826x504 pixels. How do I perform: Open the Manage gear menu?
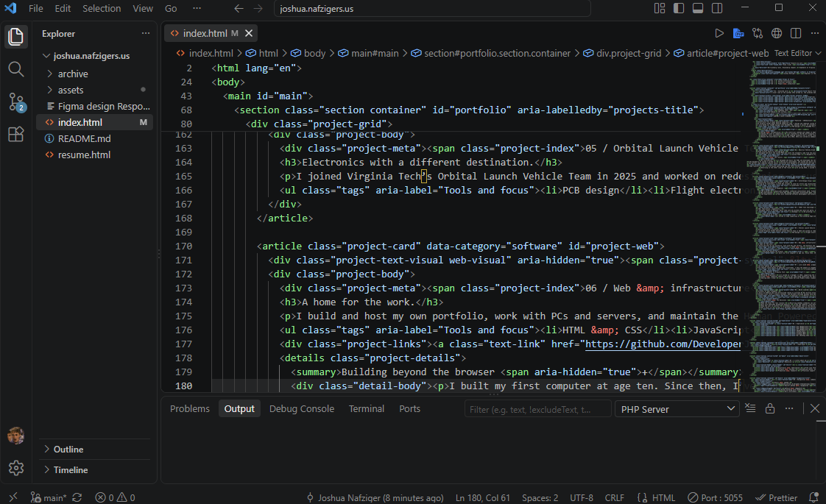[15, 468]
